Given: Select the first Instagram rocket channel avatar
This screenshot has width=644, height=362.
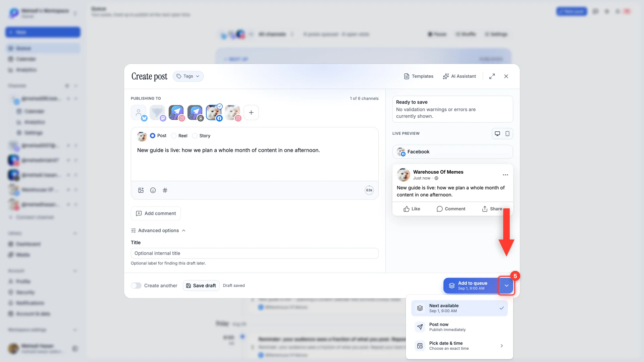Looking at the screenshot, I should [x=176, y=113].
